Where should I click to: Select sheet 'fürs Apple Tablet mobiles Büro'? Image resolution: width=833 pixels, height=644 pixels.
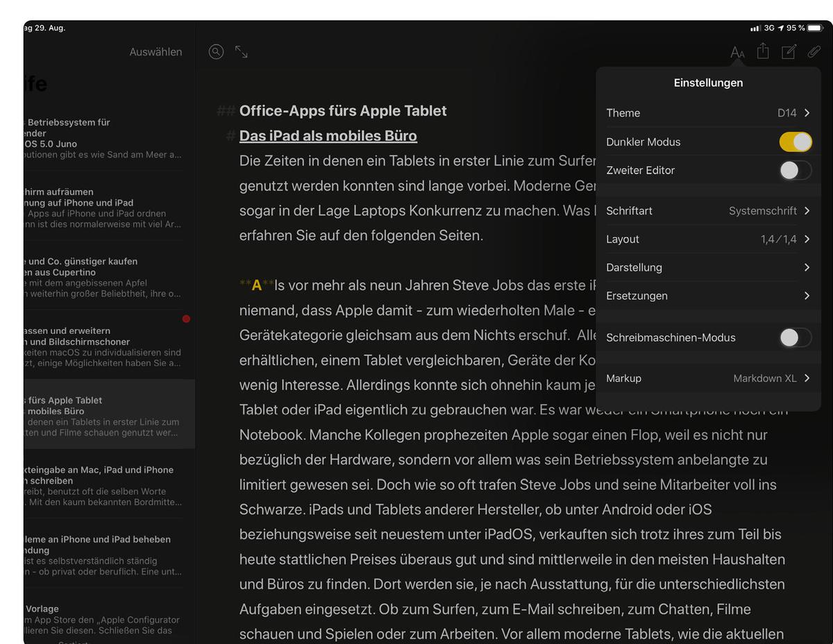(x=109, y=414)
